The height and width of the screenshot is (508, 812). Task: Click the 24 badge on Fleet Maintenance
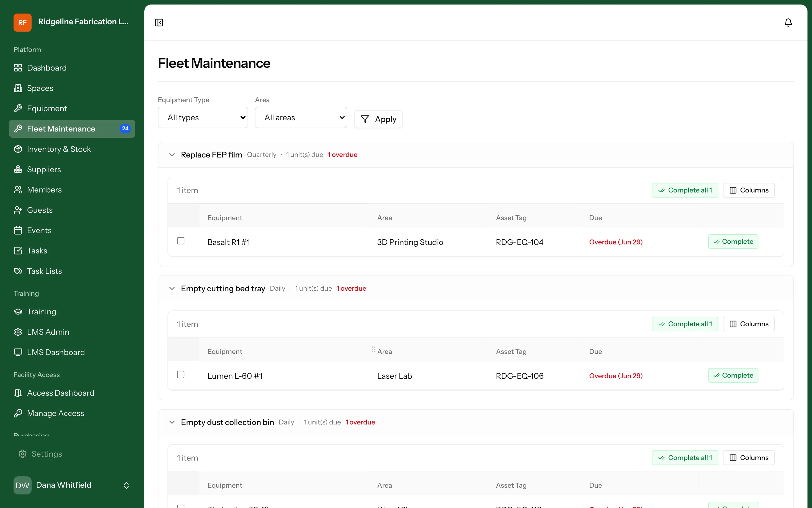[x=125, y=129]
